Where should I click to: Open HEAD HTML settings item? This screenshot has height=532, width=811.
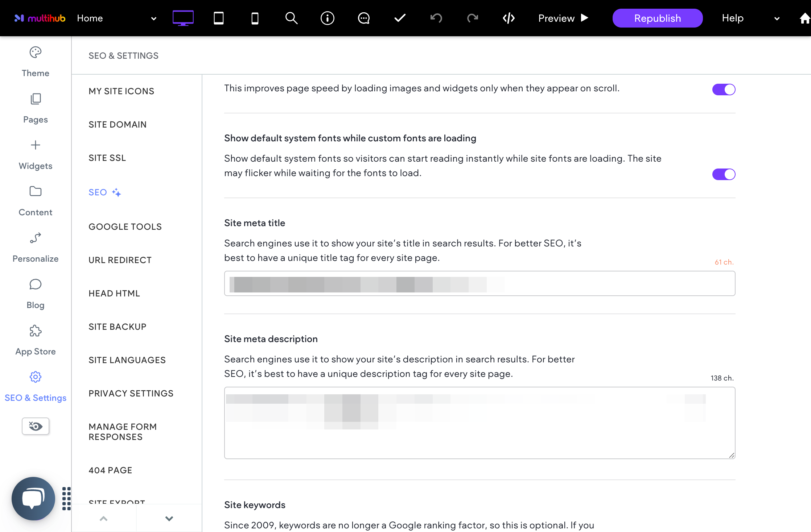[x=114, y=294]
